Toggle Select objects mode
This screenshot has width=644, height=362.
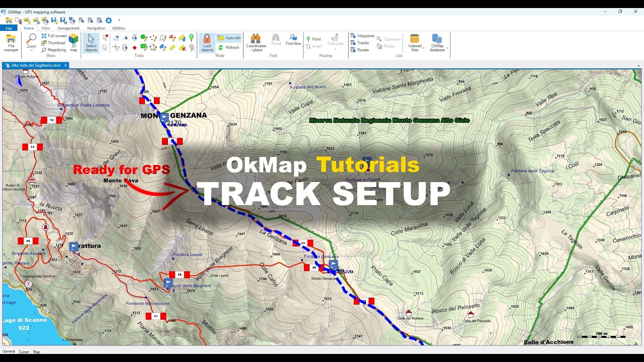point(91,43)
